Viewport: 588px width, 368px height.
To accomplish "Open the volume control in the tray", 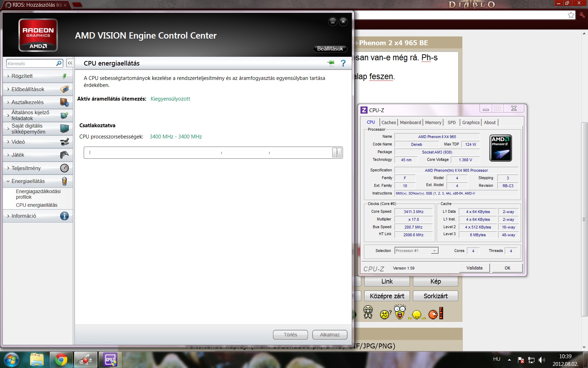I will (542, 360).
